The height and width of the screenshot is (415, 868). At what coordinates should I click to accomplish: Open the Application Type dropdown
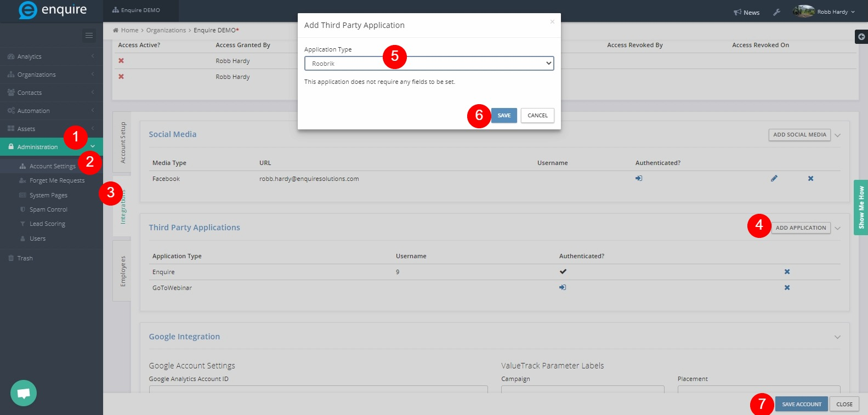pyautogui.click(x=429, y=63)
